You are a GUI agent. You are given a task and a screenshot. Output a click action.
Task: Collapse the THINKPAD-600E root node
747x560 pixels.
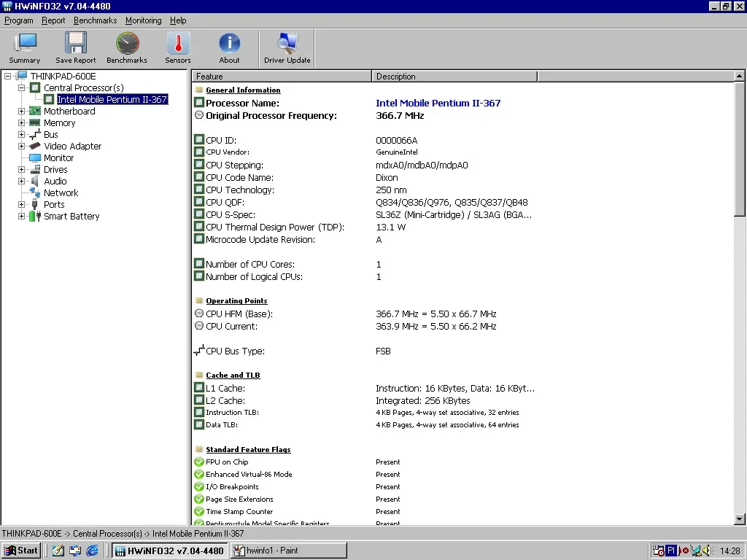point(7,76)
